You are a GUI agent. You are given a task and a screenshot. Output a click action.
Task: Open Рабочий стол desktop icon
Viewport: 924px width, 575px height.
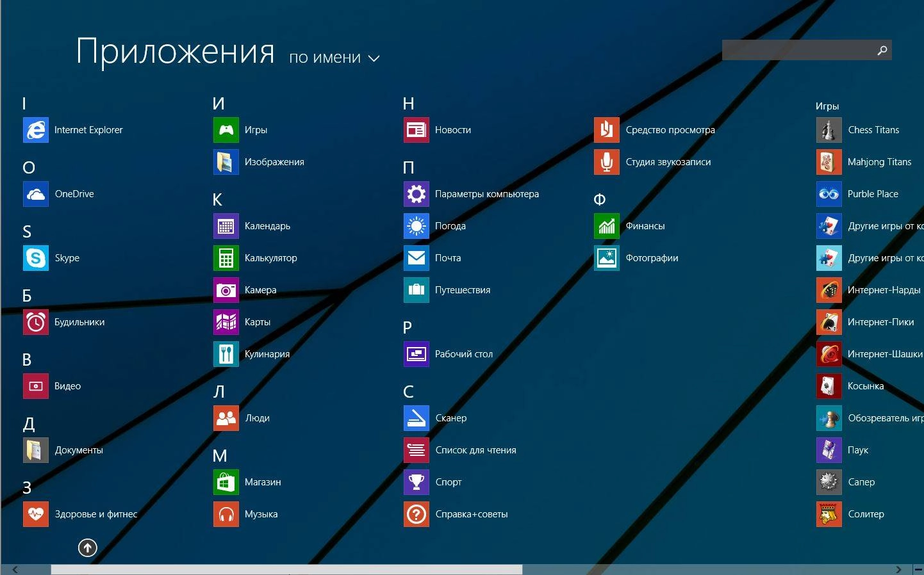click(x=417, y=354)
